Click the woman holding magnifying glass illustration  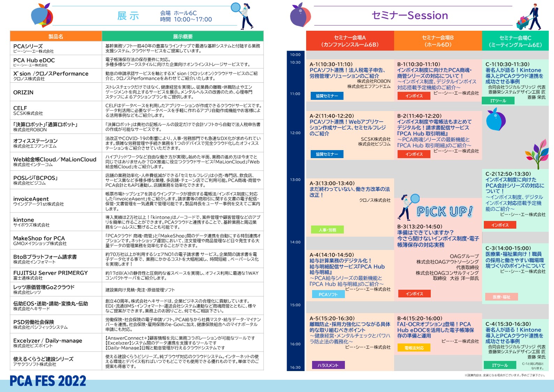[x=242, y=15]
